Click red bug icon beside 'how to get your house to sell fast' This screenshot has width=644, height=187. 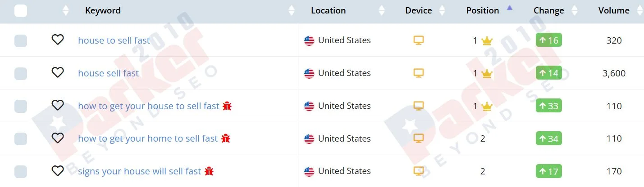point(227,106)
